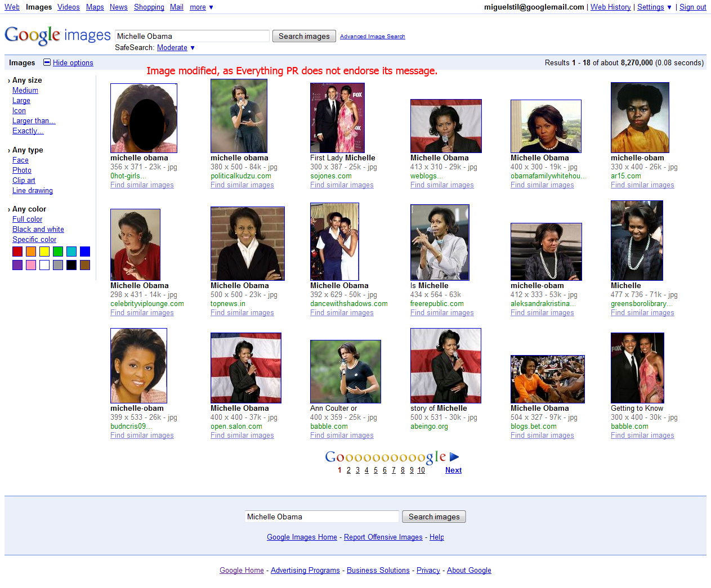711x588 pixels.
Task: Go to results page 2
Action: click(348, 470)
